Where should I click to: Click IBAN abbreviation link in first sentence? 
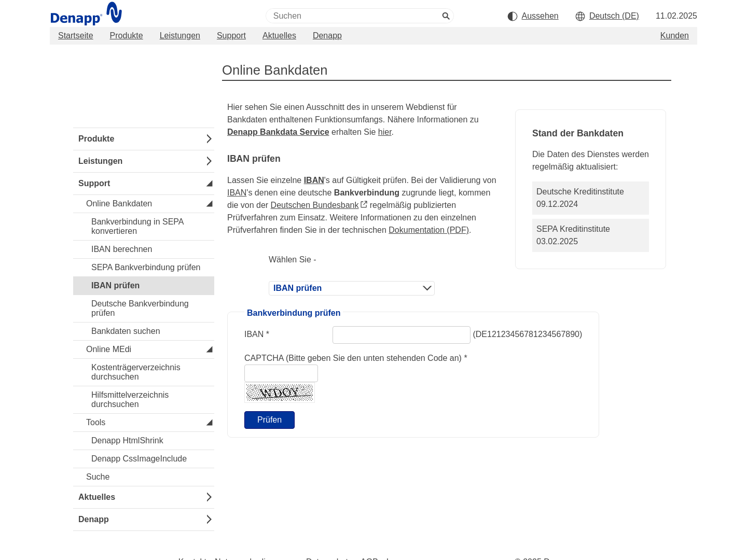point(314,180)
